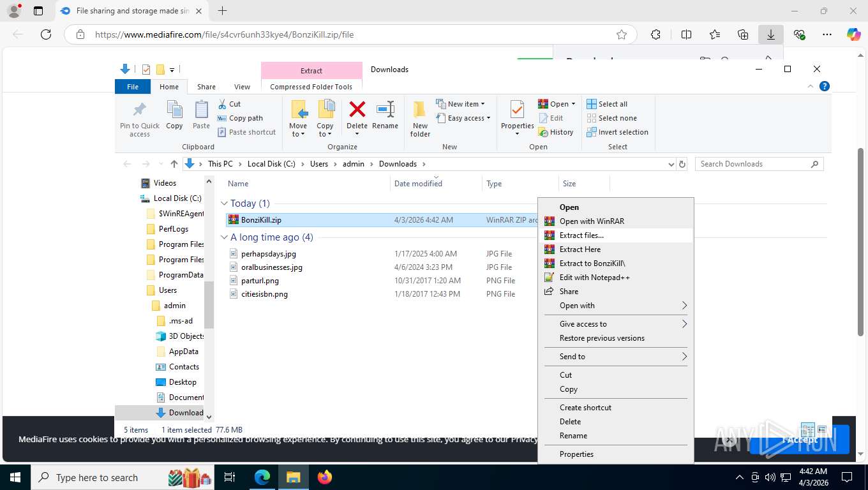Expand the Send to submenu
This screenshot has height=490, width=868.
pos(616,357)
